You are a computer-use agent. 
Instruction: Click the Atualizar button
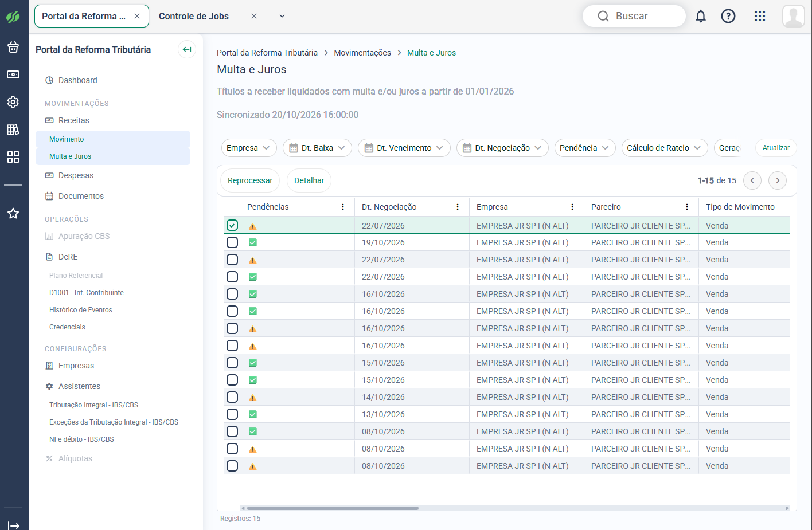point(776,148)
